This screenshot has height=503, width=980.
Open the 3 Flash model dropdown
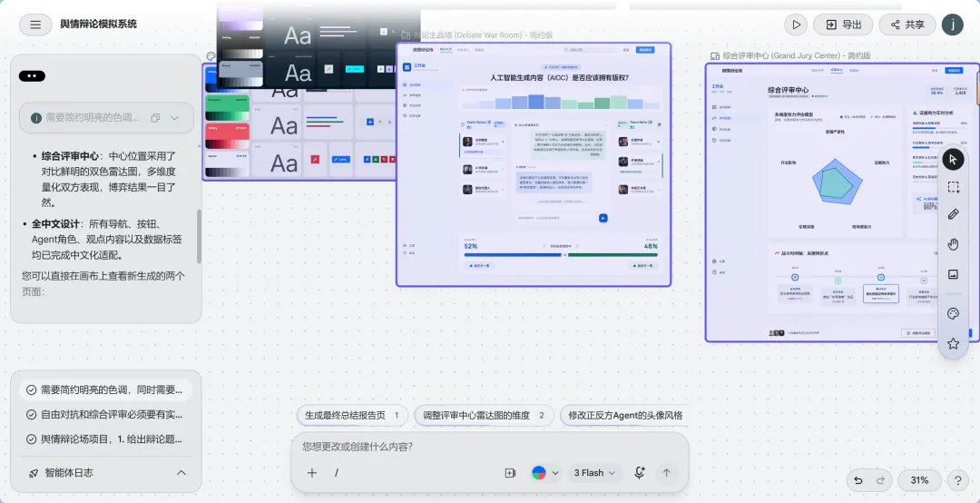pos(594,473)
